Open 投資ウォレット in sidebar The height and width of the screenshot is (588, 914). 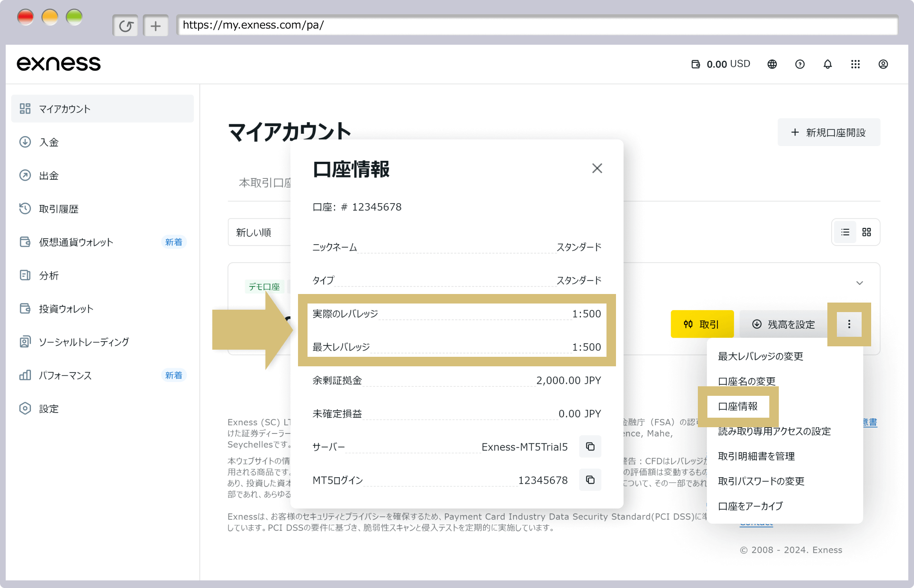pyautogui.click(x=102, y=309)
